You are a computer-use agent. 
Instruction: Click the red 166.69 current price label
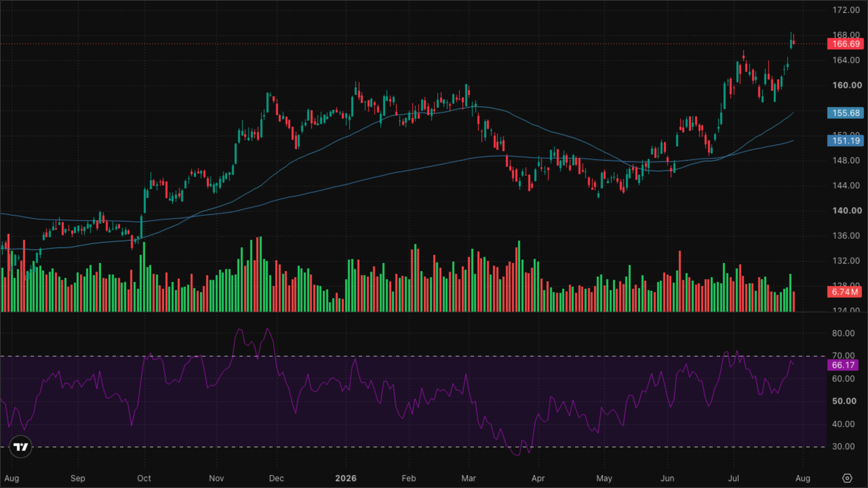(x=845, y=44)
